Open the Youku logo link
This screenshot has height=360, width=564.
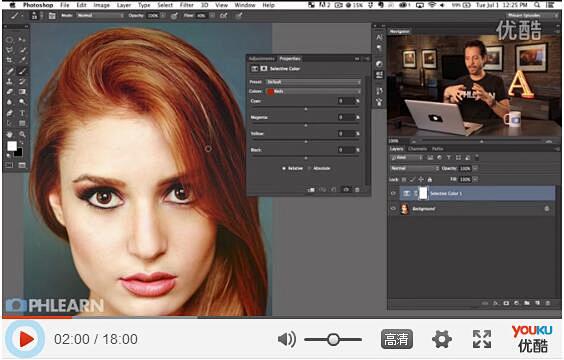[532, 338]
